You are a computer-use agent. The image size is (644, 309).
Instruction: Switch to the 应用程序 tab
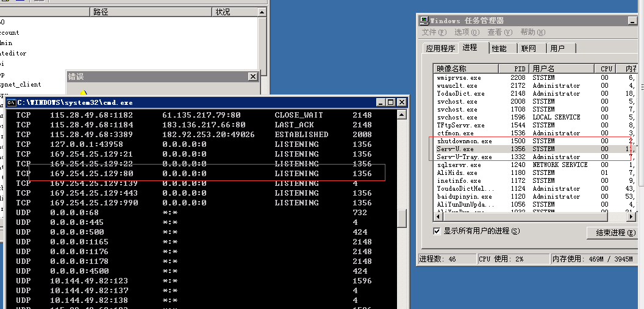[440, 49]
